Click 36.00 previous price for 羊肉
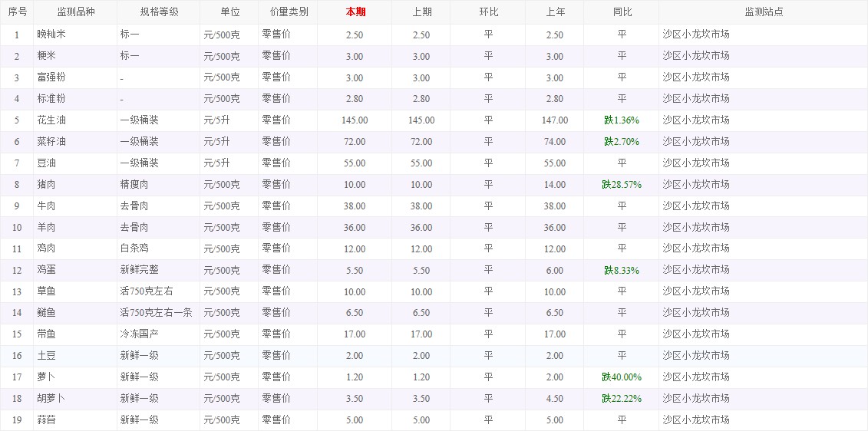 point(421,228)
